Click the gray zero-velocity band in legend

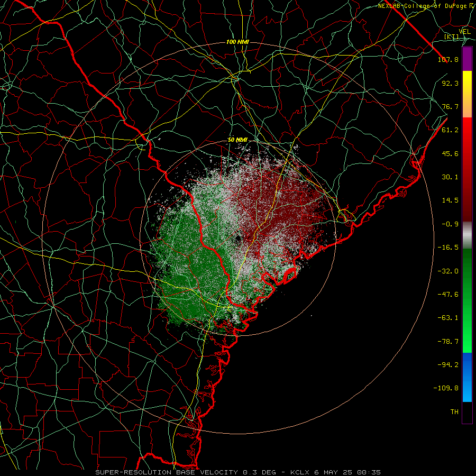(467, 235)
